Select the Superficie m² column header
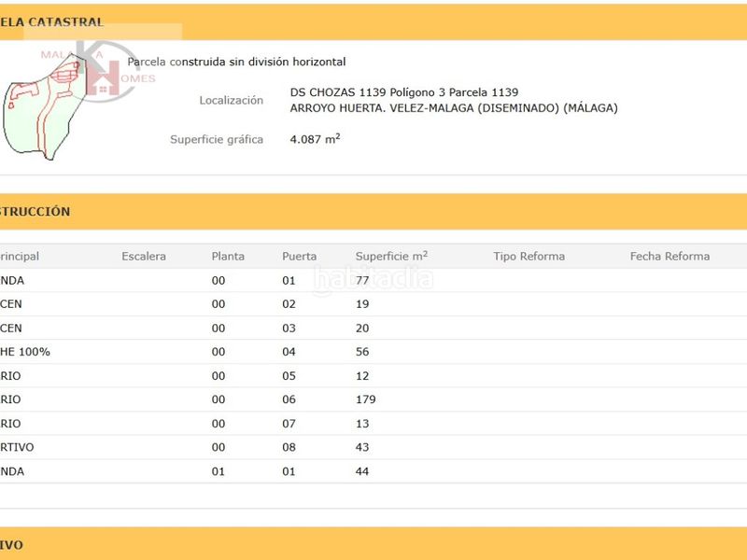The image size is (747, 560). [x=391, y=256]
